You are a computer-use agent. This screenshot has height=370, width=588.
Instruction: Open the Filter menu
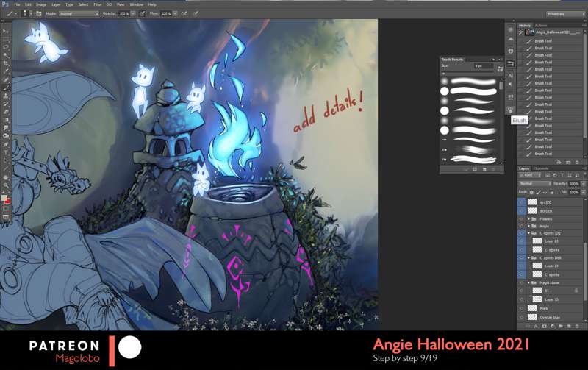coord(97,4)
